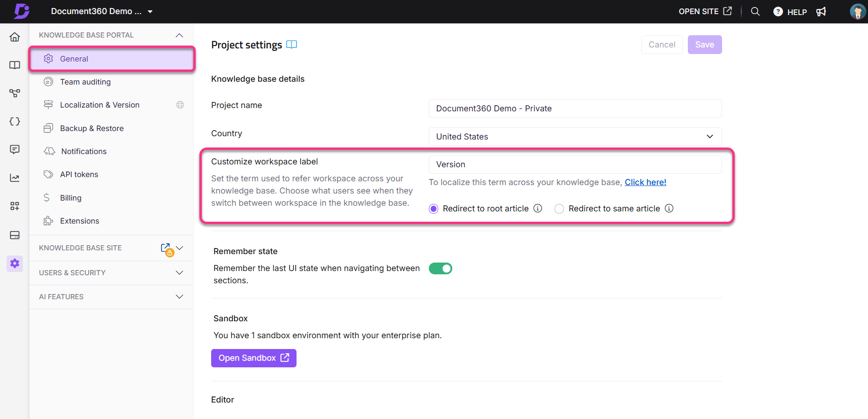Image resolution: width=868 pixels, height=419 pixels.
Task: Click the OPEN SITE external link icon
Action: tap(727, 11)
